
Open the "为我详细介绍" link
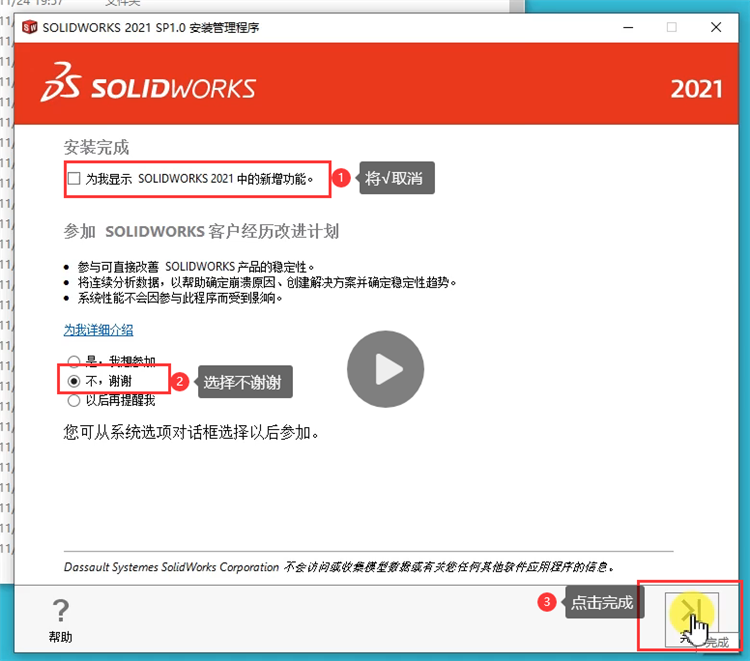click(99, 330)
